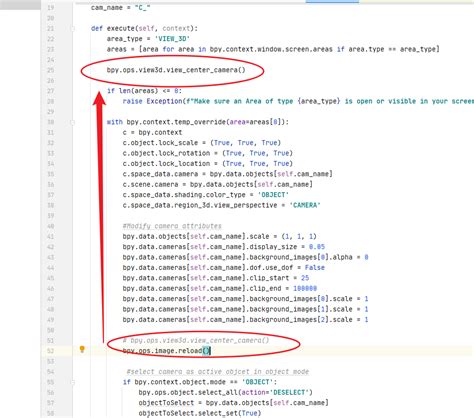
Task: Click the objectToSelect.select_set(True) line
Action: pos(200,413)
